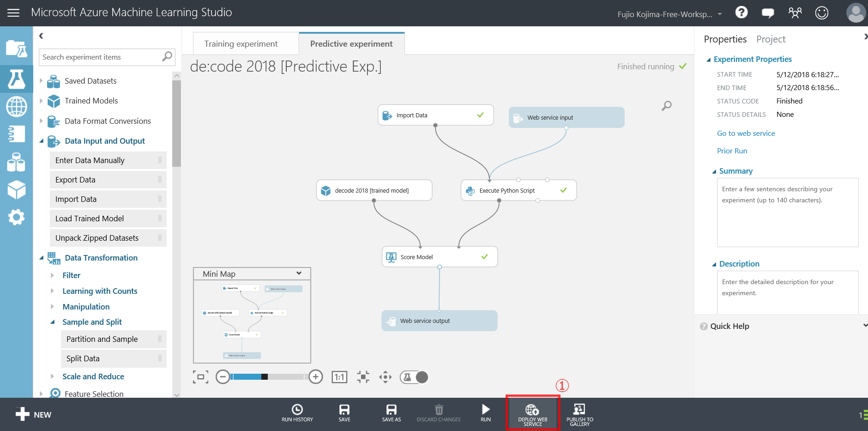The height and width of the screenshot is (431, 868).
Task: Click the search magnifier in module search box
Action: [x=167, y=56]
